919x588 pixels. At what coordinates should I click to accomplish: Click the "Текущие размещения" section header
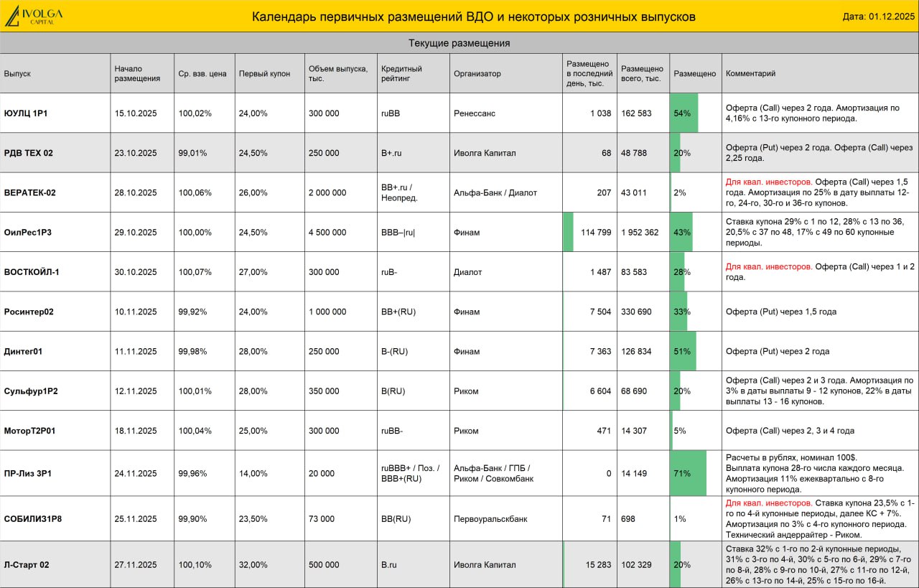tap(459, 43)
